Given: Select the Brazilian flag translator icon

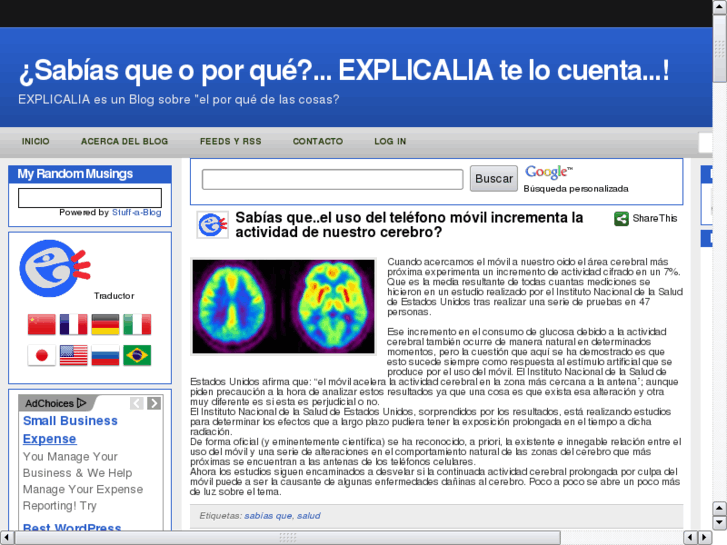Looking at the screenshot, I should [137, 355].
